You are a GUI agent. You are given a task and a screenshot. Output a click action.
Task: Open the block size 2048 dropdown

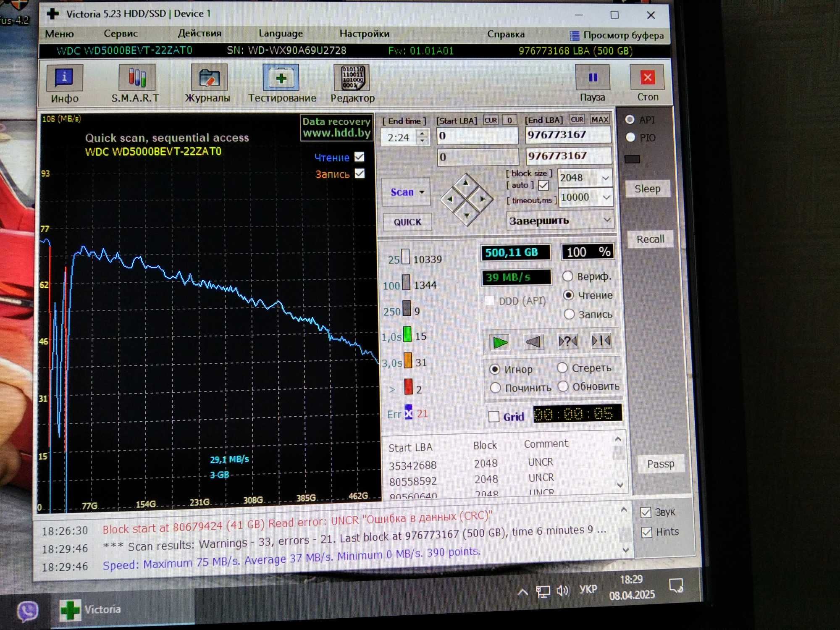pos(605,178)
